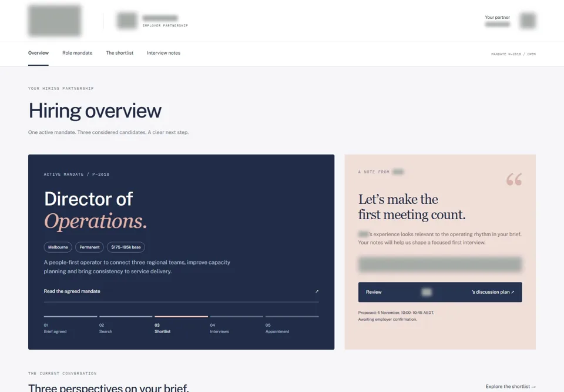Click the company avatar above Employer Partnership
Screen dimensions: 564x392
(127, 21)
